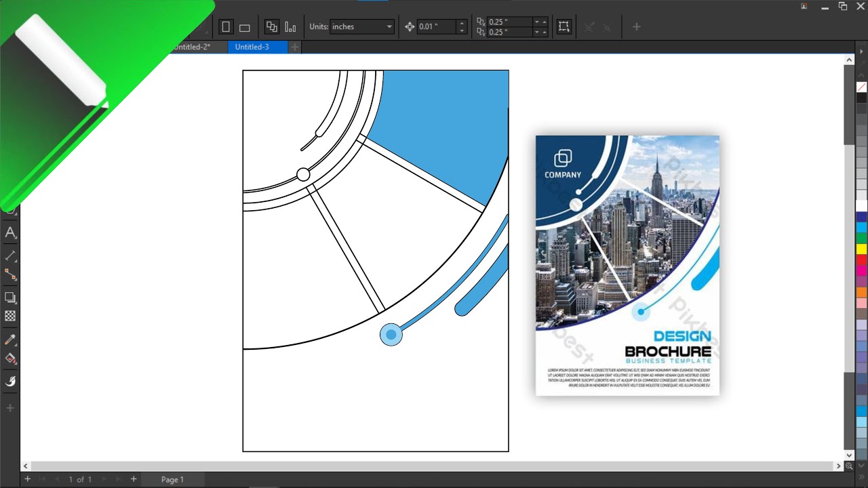Open document navigator plus at bottom-left

coord(28,479)
